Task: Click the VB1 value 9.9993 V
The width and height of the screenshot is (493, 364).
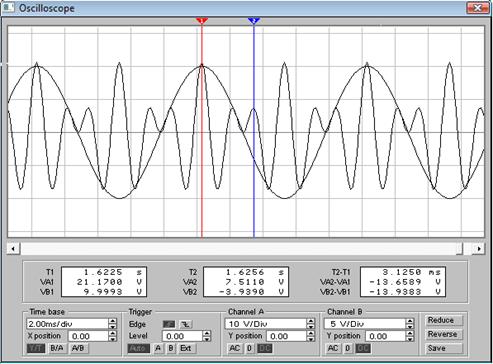Action: click(112, 292)
